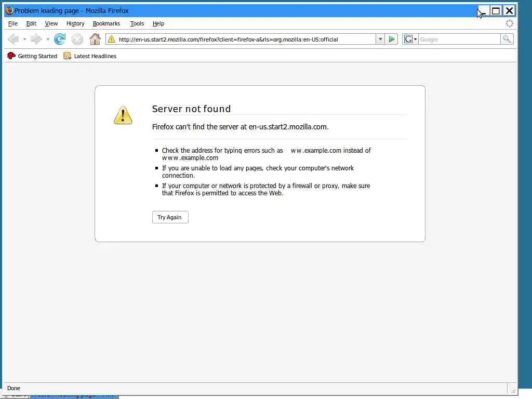532x399 pixels.
Task: Click the 'Done' status bar text
Action: pyautogui.click(x=14, y=388)
